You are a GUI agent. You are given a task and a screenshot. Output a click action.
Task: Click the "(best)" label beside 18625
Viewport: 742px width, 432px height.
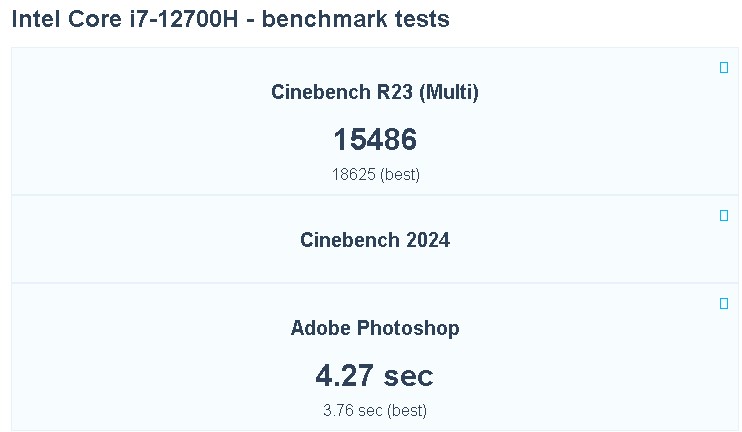tap(400, 174)
